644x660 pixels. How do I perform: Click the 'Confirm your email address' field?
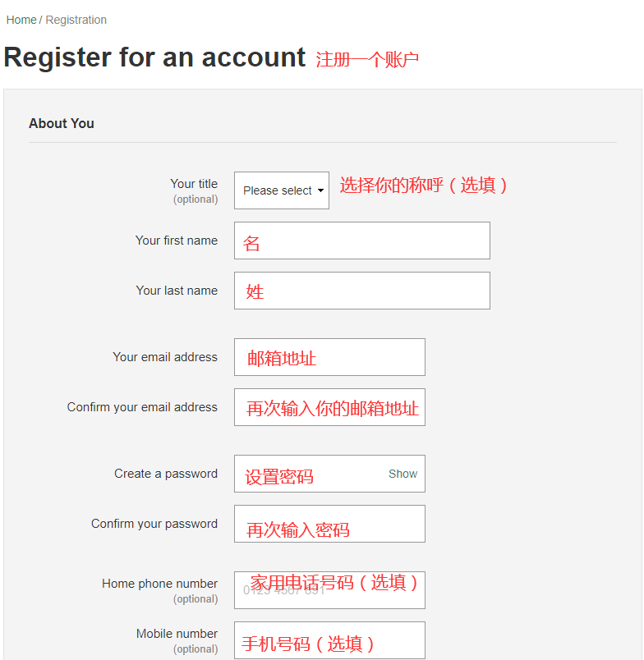329,407
